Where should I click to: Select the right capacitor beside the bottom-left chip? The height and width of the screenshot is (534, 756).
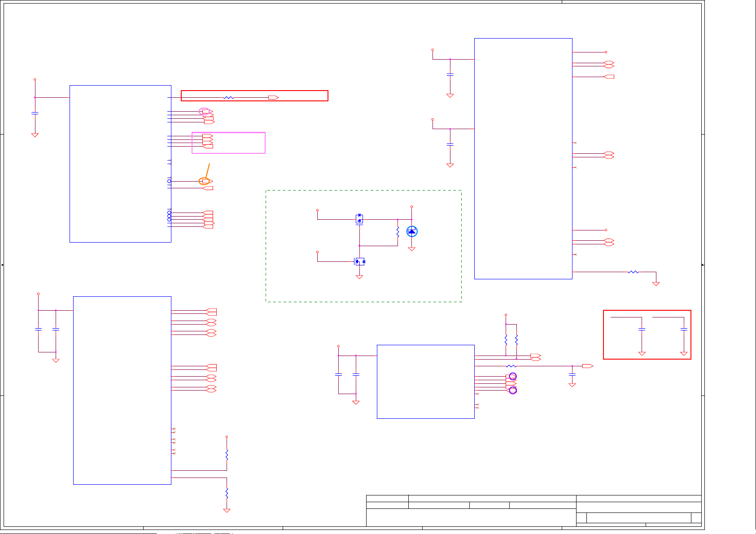pyautogui.click(x=56, y=329)
